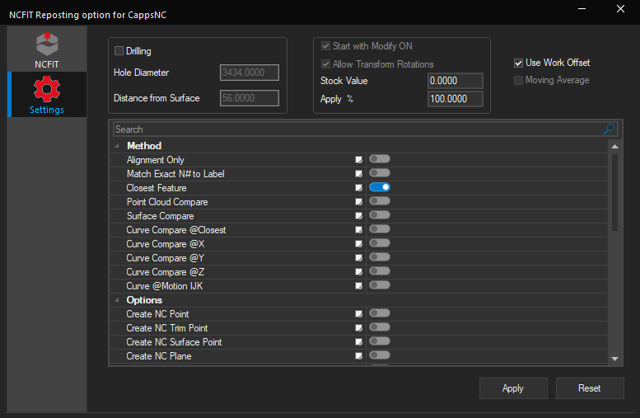Uncheck Use Work Offset checkbox
The width and height of the screenshot is (640, 418).
[x=518, y=63]
